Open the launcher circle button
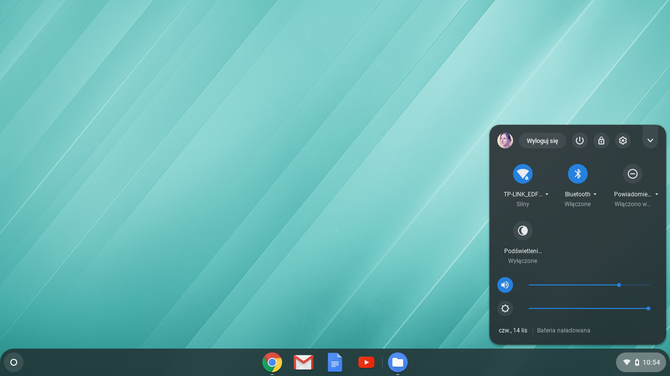 (x=14, y=362)
